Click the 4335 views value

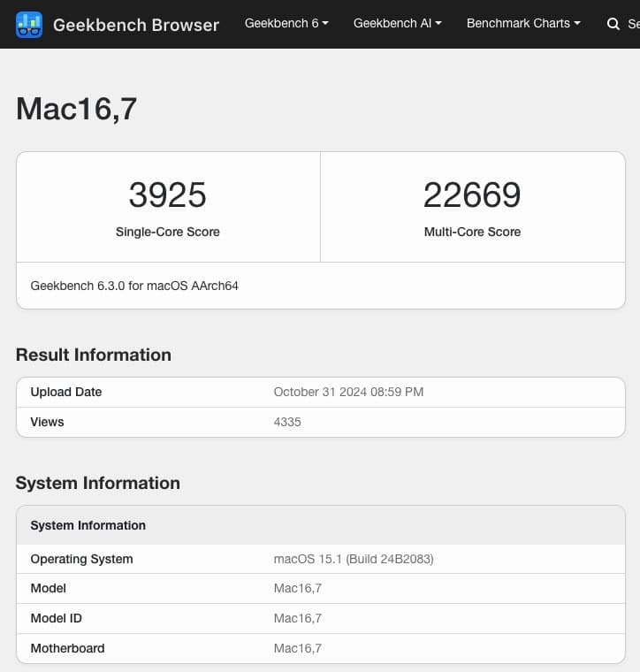(287, 422)
